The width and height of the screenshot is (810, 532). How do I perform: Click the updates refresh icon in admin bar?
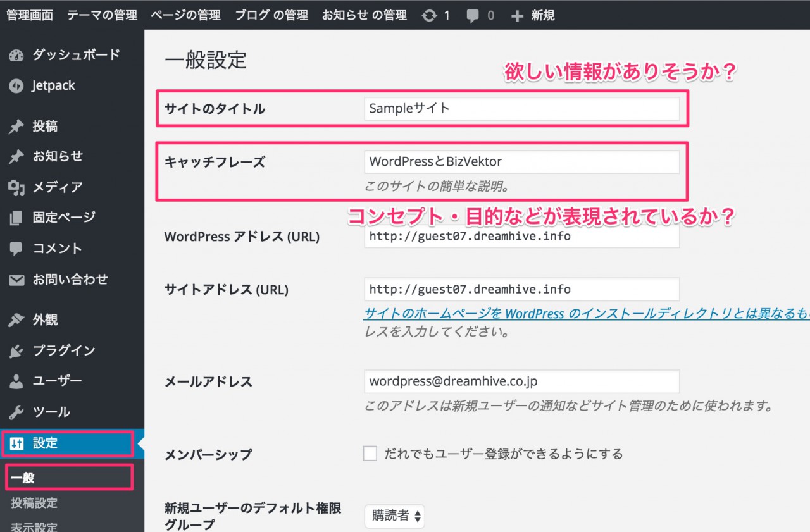(430, 16)
